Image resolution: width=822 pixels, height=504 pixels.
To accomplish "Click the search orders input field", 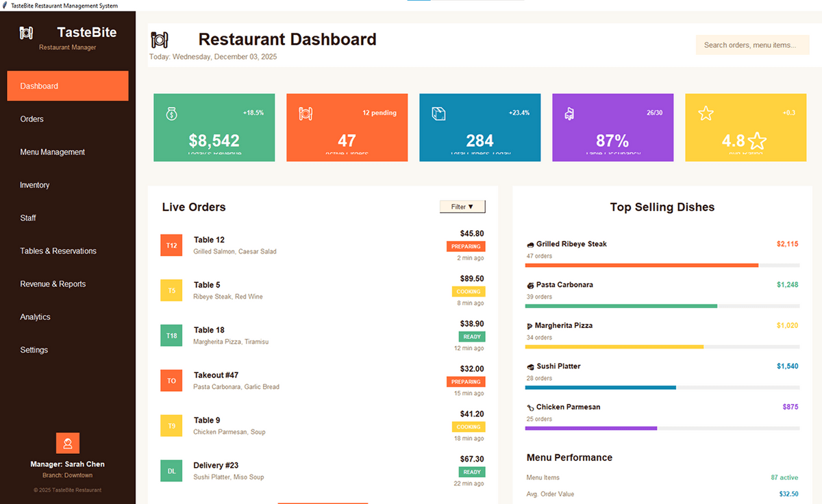I will [752, 45].
